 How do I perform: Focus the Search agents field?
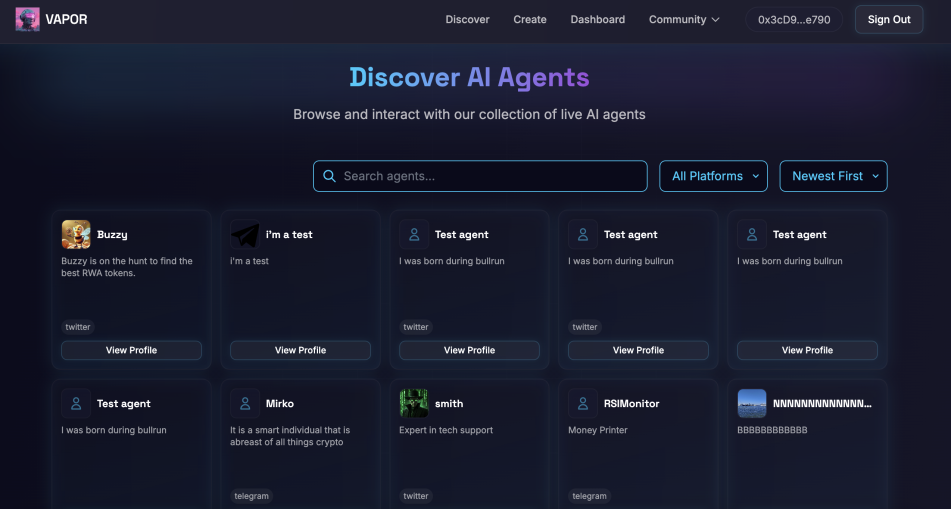click(x=480, y=176)
